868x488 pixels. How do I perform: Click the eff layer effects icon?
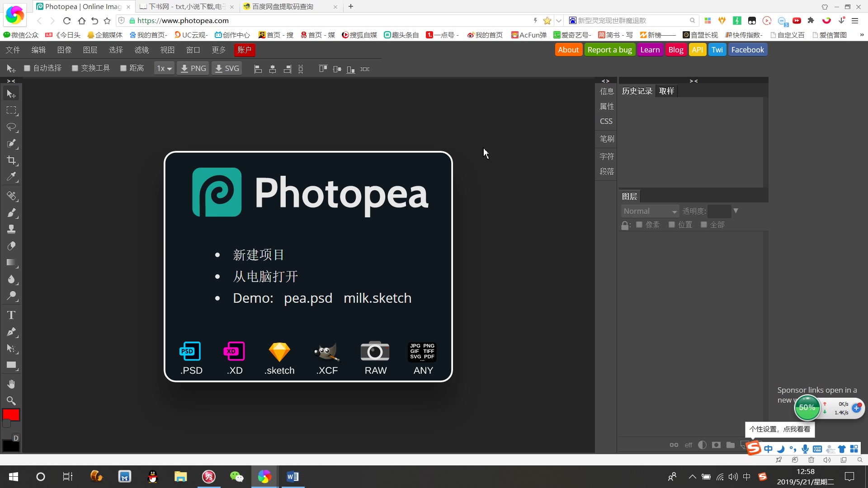pos(688,445)
